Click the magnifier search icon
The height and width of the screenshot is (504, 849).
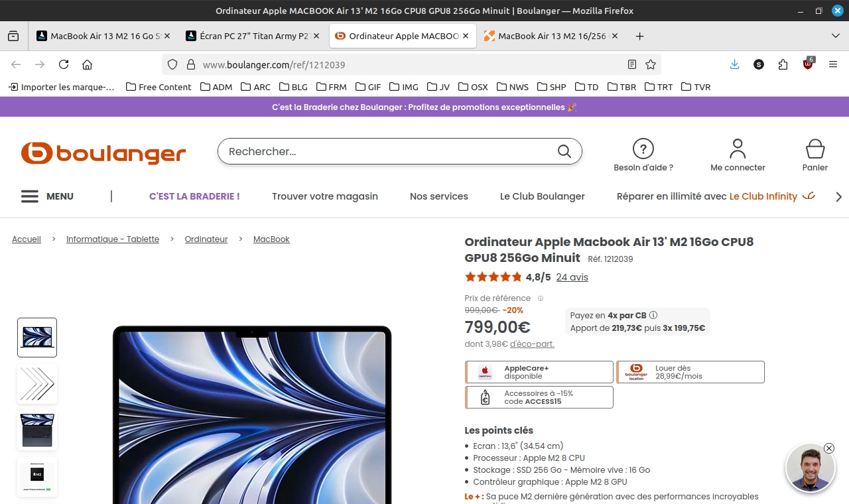564,151
